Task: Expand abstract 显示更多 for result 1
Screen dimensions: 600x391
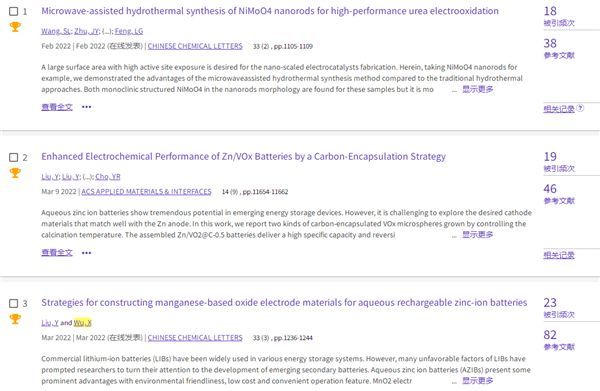Action: click(478, 89)
